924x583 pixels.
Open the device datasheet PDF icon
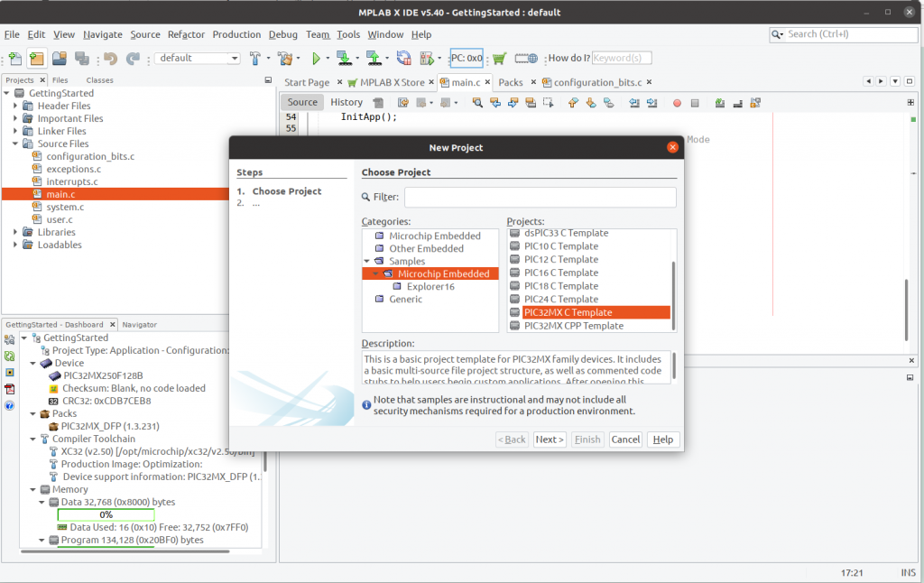click(x=9, y=389)
